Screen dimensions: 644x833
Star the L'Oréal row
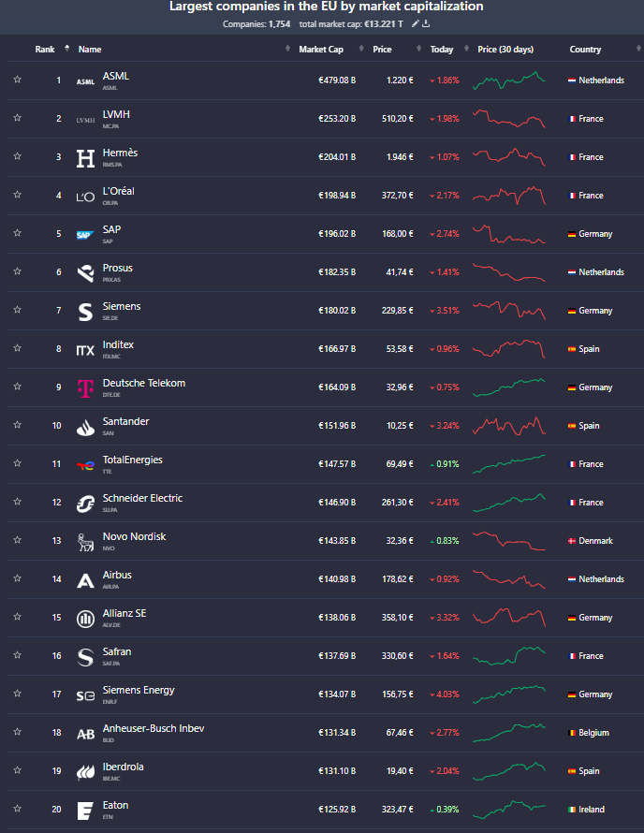(x=17, y=195)
